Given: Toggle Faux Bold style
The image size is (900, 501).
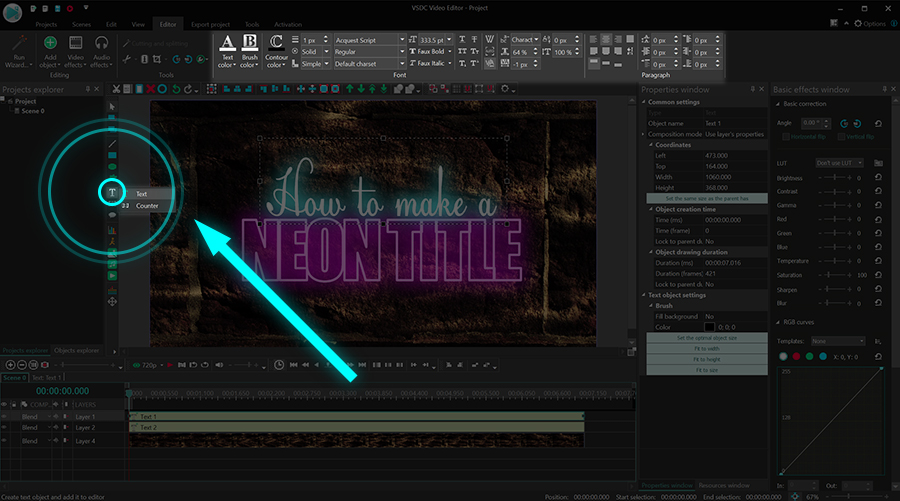Looking at the screenshot, I should [x=430, y=52].
